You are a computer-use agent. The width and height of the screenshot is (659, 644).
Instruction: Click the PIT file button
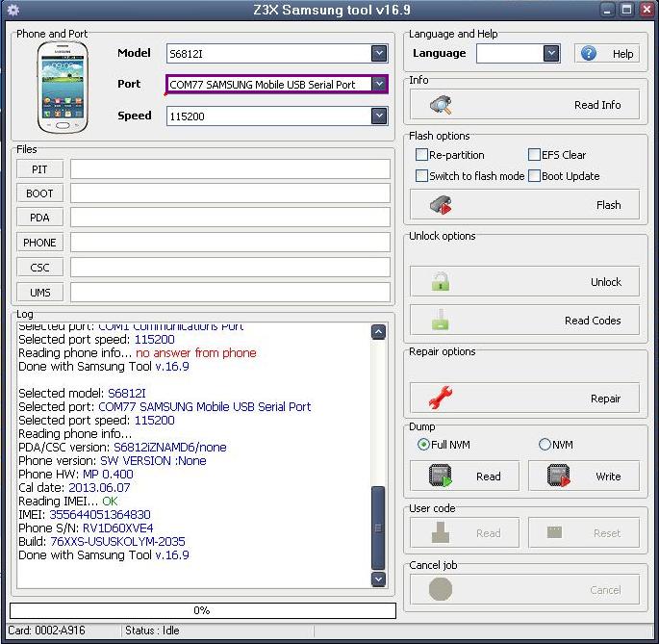click(x=40, y=169)
